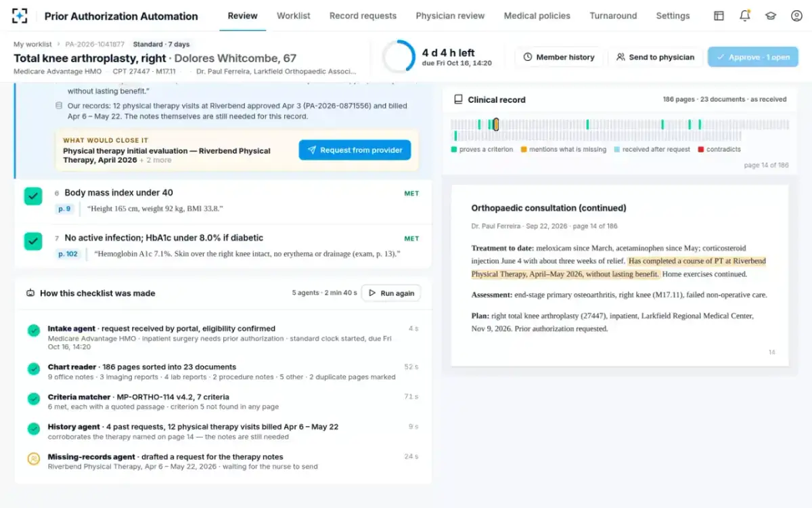The image size is (812, 508).
Task: Open Member history
Action: [x=559, y=57]
